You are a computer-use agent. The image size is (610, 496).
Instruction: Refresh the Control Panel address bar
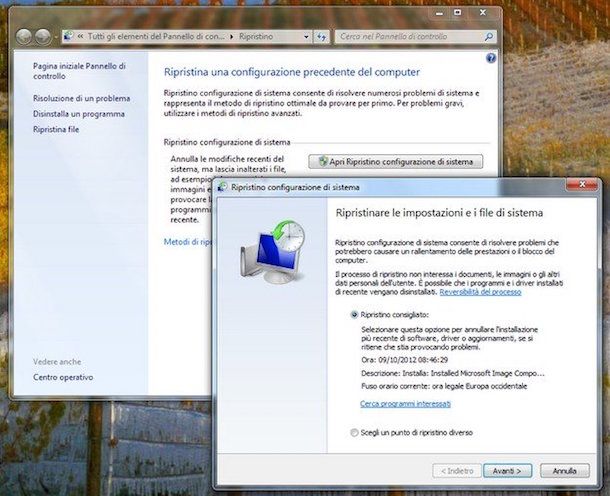(x=322, y=37)
